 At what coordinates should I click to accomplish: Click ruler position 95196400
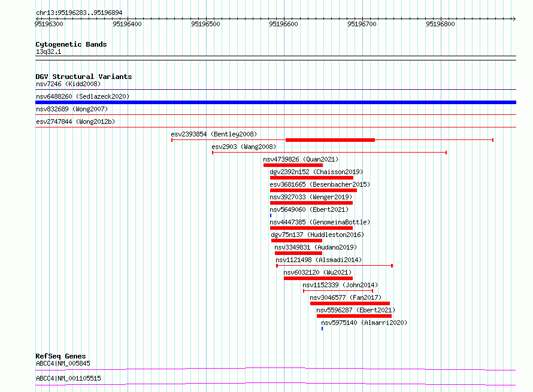(127, 24)
